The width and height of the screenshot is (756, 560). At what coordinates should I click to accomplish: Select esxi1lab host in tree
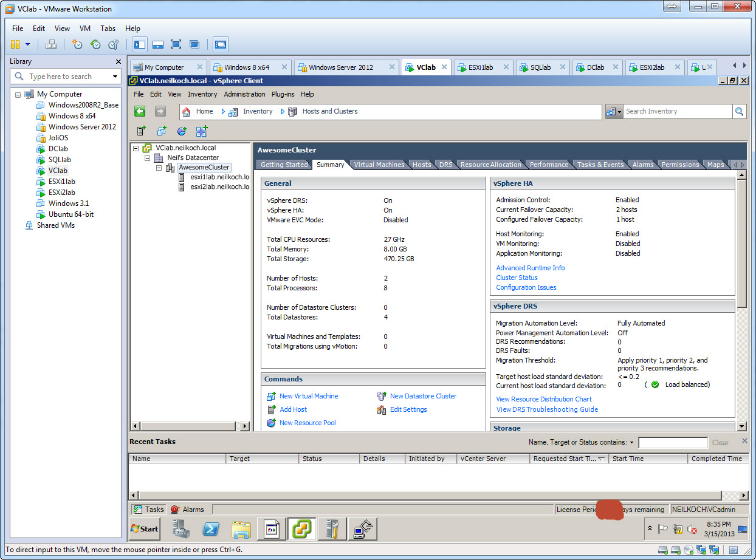219,177
